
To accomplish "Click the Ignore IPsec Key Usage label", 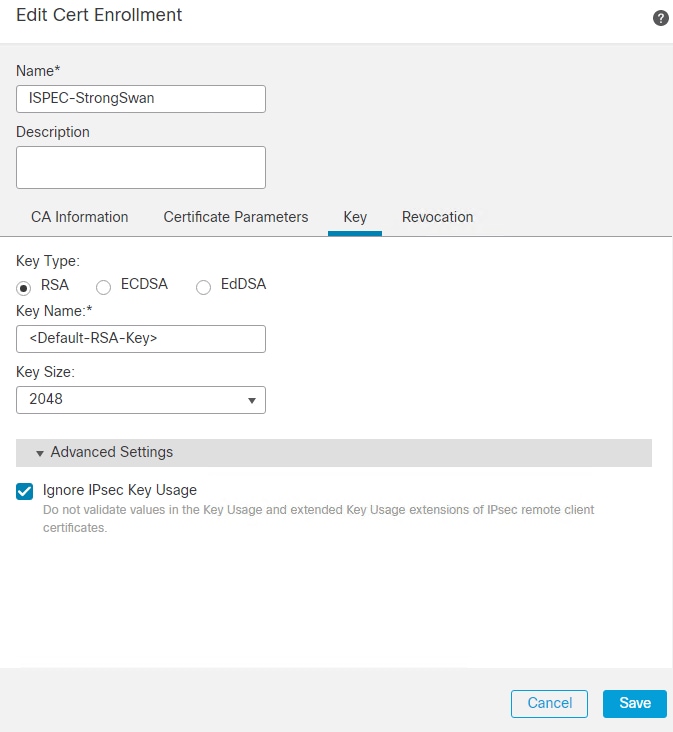I will click(x=119, y=490).
